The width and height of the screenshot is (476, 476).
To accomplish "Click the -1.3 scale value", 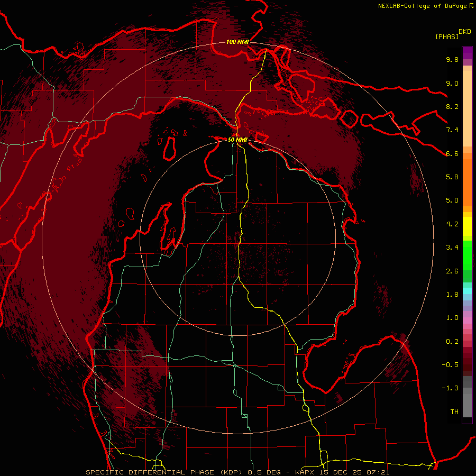I will coord(450,388).
